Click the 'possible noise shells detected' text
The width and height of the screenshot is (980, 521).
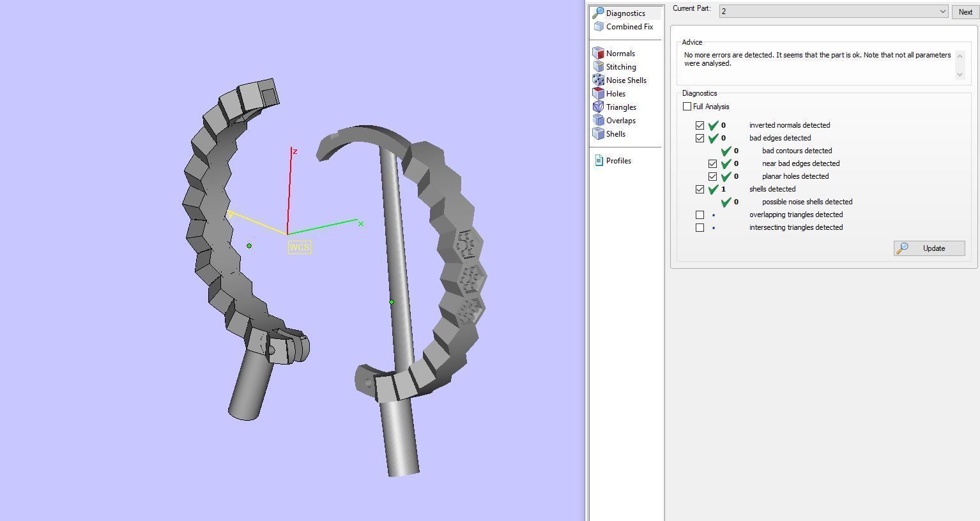[x=807, y=202]
